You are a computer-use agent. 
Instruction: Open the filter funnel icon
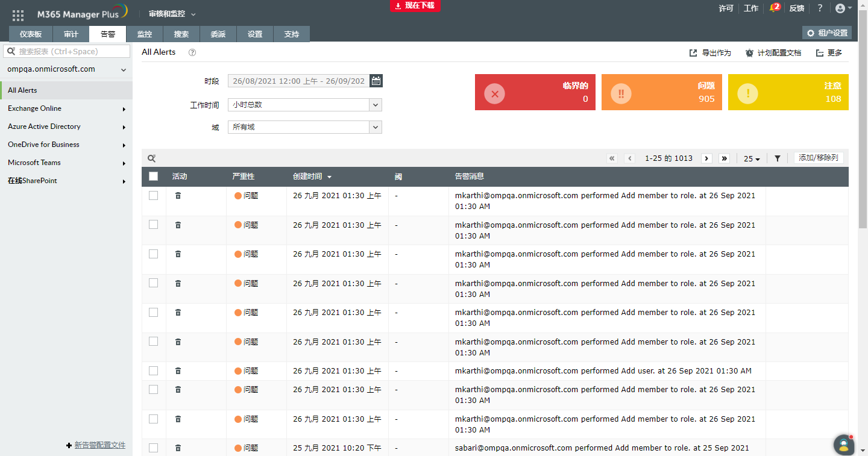[x=778, y=158]
